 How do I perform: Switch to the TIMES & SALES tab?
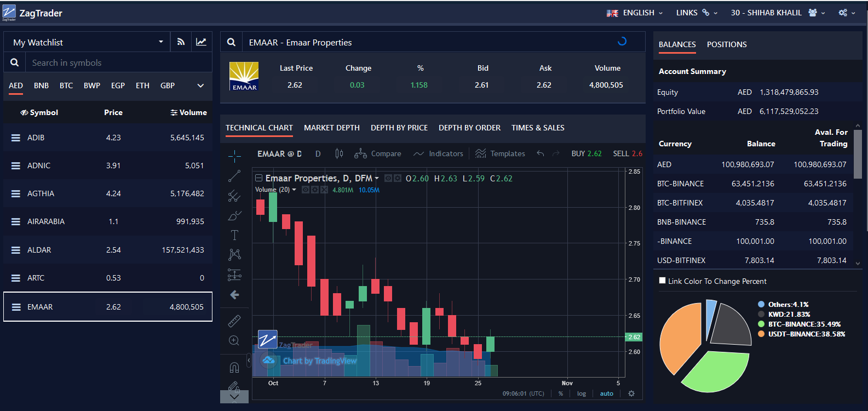click(538, 128)
